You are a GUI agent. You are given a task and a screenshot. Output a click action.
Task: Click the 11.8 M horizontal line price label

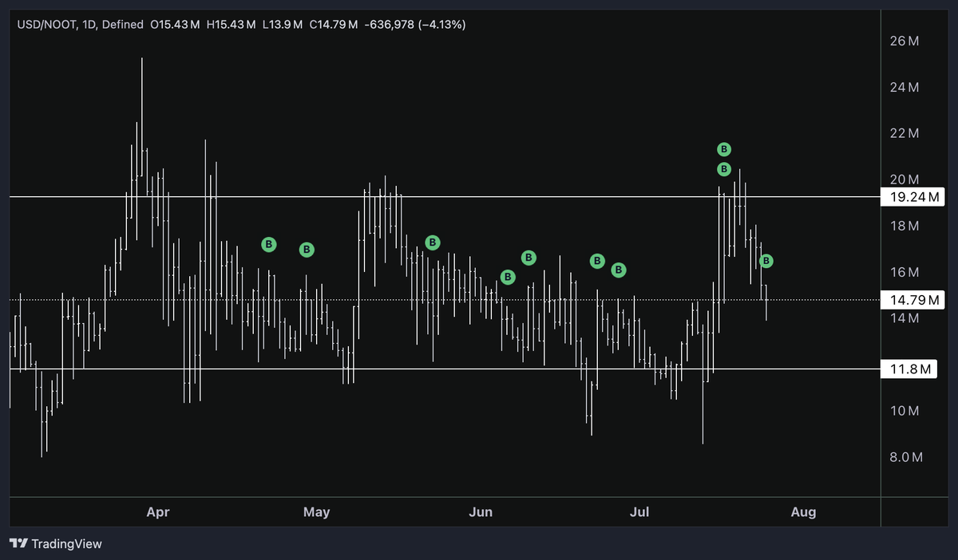pos(909,369)
